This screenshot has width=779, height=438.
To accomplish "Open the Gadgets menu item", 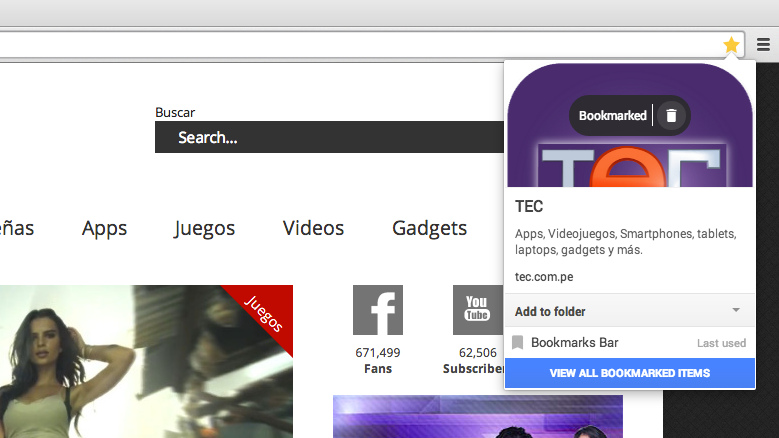I will pos(429,228).
